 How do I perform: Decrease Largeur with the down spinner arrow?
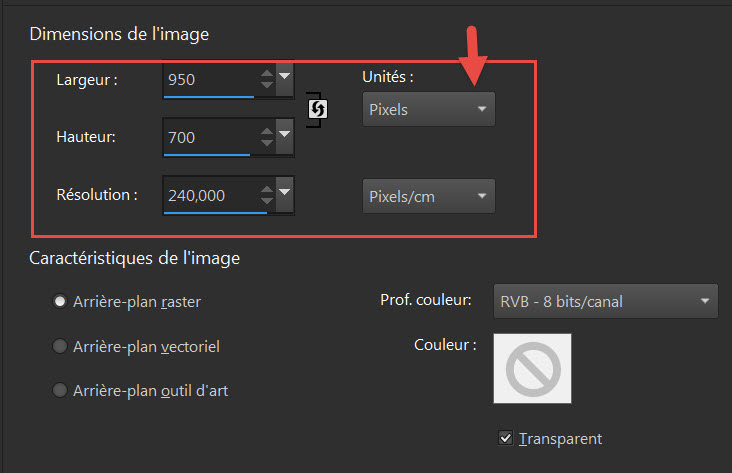coord(267,85)
